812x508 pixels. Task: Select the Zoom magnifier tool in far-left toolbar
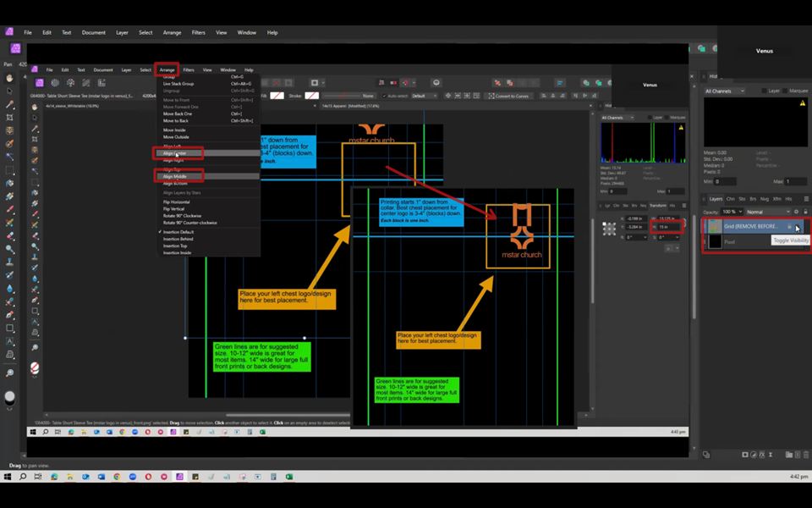(10, 373)
